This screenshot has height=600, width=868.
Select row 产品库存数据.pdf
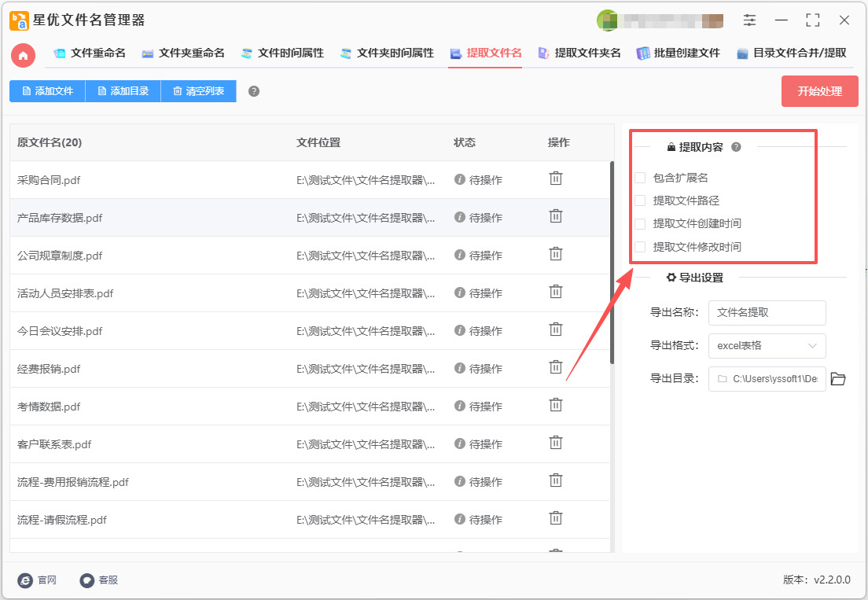click(310, 218)
